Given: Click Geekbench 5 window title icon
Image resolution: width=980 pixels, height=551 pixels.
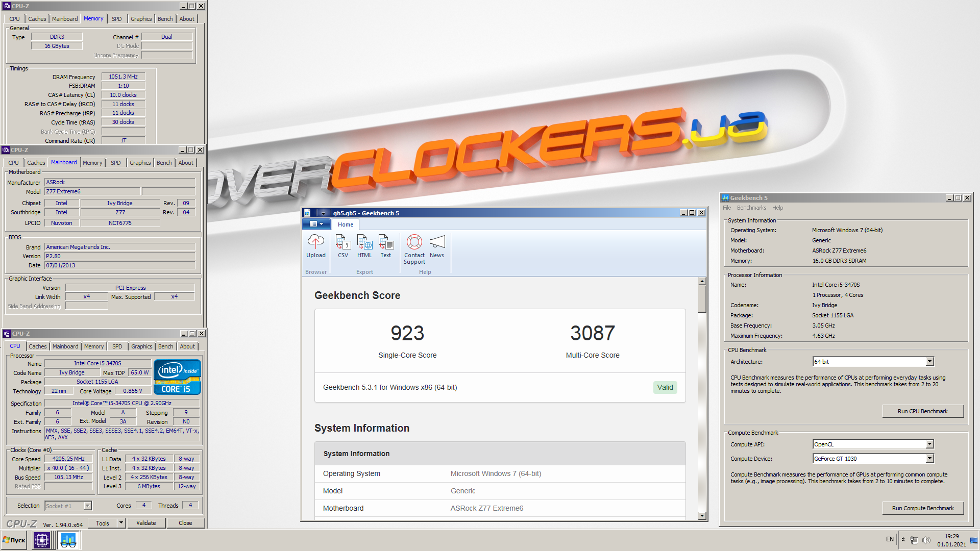Looking at the screenshot, I should pyautogui.click(x=725, y=198).
